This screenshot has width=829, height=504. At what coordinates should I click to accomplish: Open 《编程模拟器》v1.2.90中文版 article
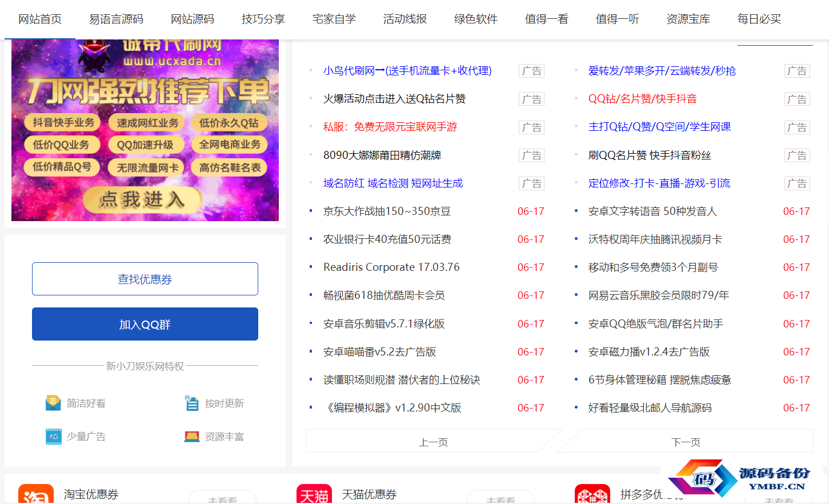[393, 407]
